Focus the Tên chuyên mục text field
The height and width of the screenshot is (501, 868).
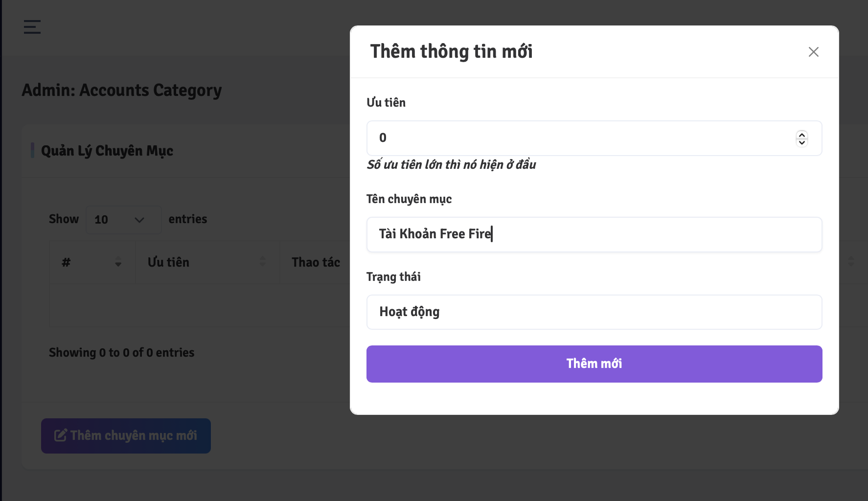[x=594, y=234]
